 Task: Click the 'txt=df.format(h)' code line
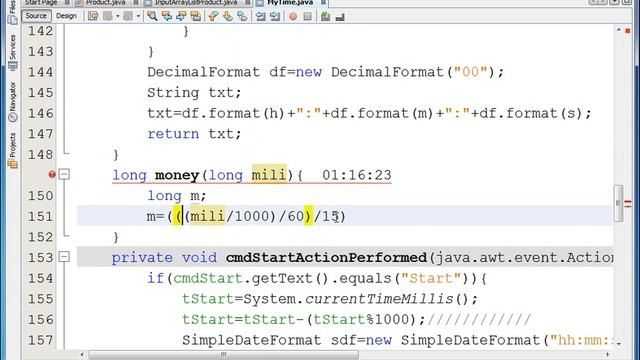369,113
